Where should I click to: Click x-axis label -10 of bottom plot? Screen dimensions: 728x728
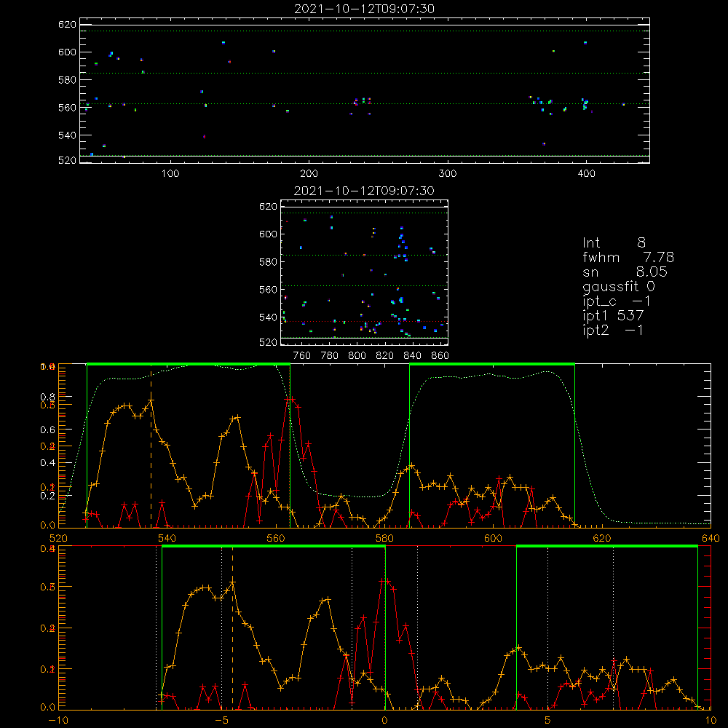click(58, 720)
